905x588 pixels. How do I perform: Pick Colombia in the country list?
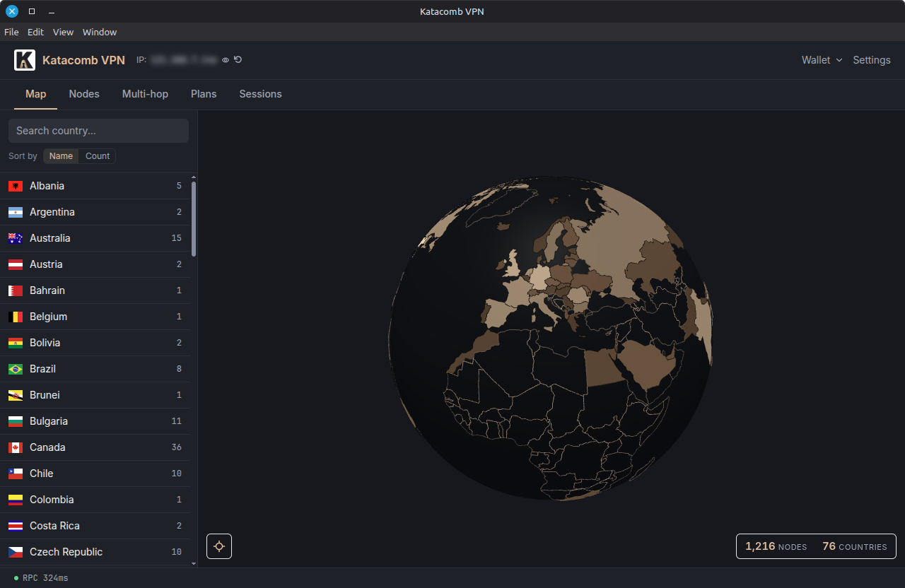[95, 500]
